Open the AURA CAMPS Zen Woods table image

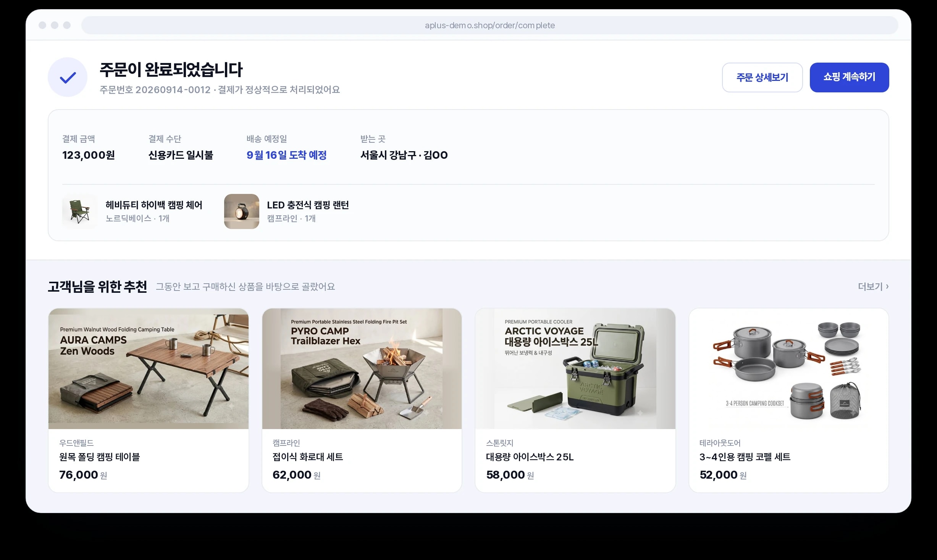click(x=149, y=369)
